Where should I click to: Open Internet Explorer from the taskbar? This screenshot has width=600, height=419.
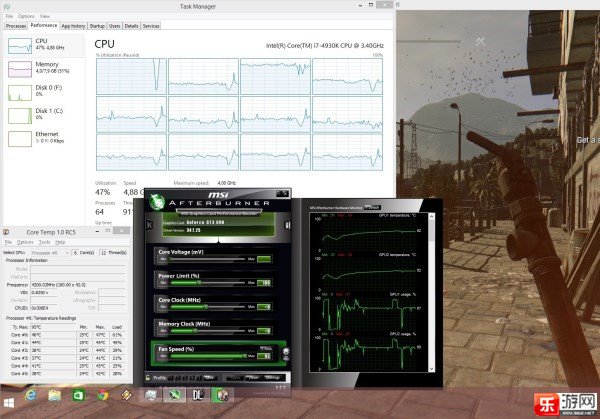pyautogui.click(x=31, y=395)
